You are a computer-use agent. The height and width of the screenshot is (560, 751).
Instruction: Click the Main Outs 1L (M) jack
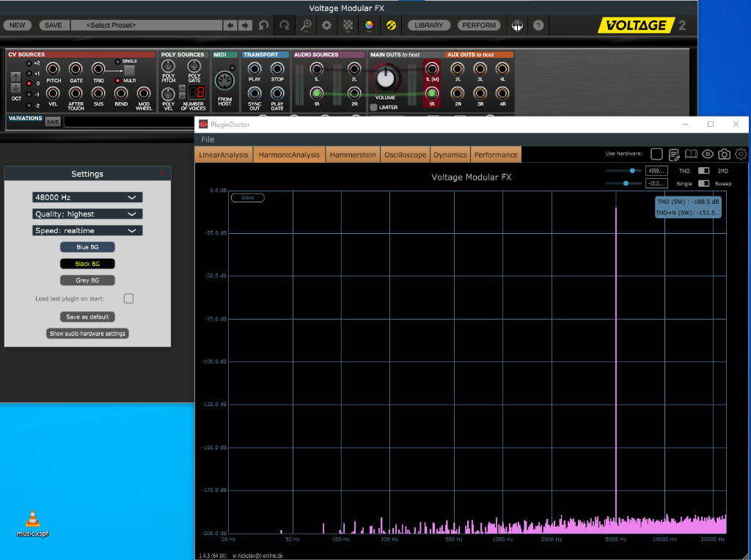431,69
